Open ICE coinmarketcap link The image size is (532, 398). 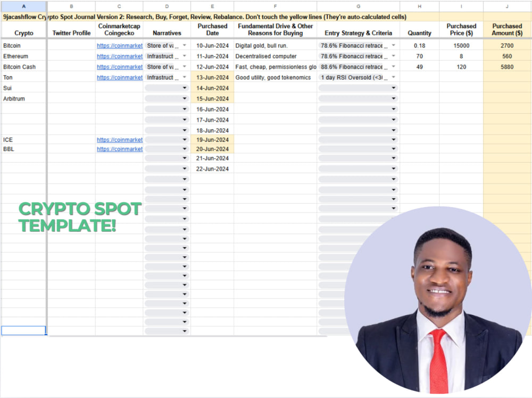[x=119, y=140]
